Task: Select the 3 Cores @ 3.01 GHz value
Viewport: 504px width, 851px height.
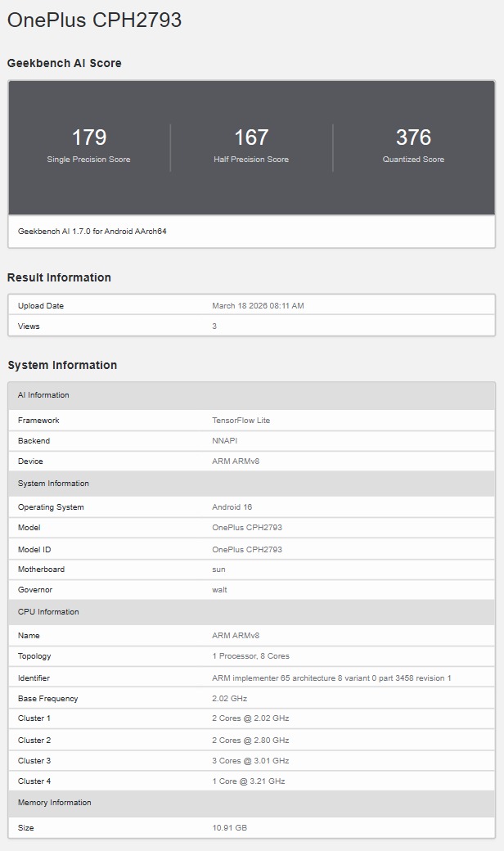Action: [250, 761]
